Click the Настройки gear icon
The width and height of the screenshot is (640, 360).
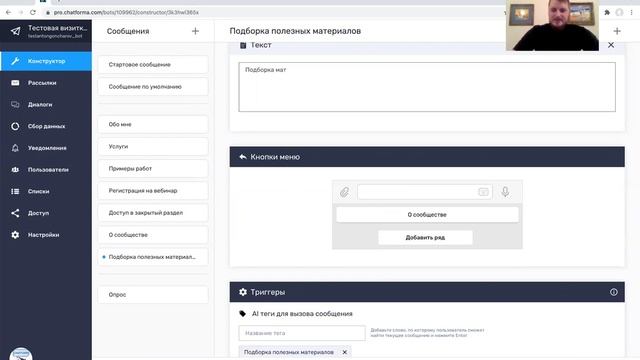[x=15, y=235]
